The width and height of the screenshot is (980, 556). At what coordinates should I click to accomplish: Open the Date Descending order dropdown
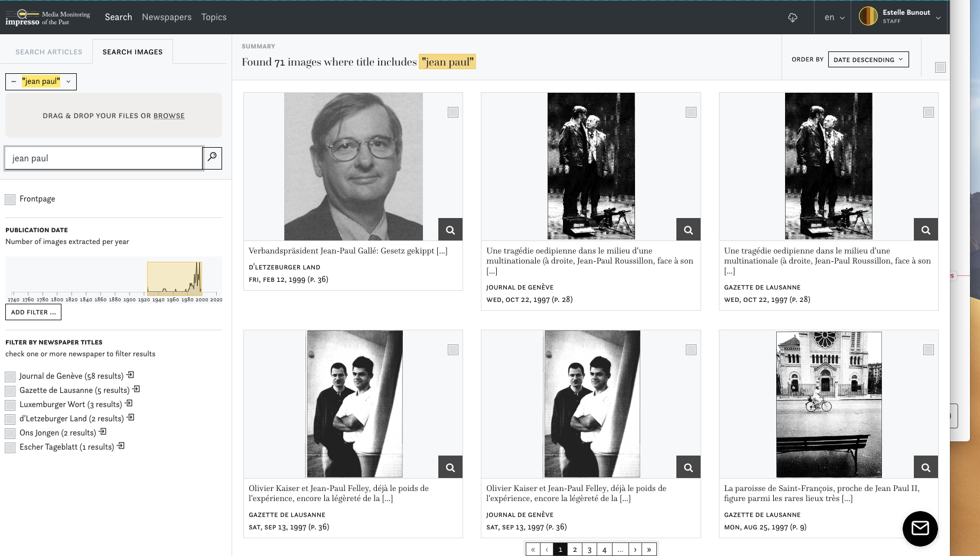pyautogui.click(x=868, y=59)
